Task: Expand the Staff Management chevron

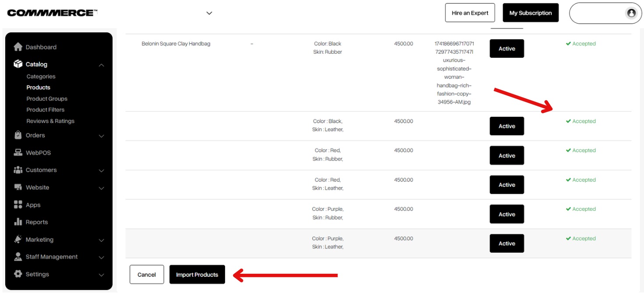Action: click(101, 257)
